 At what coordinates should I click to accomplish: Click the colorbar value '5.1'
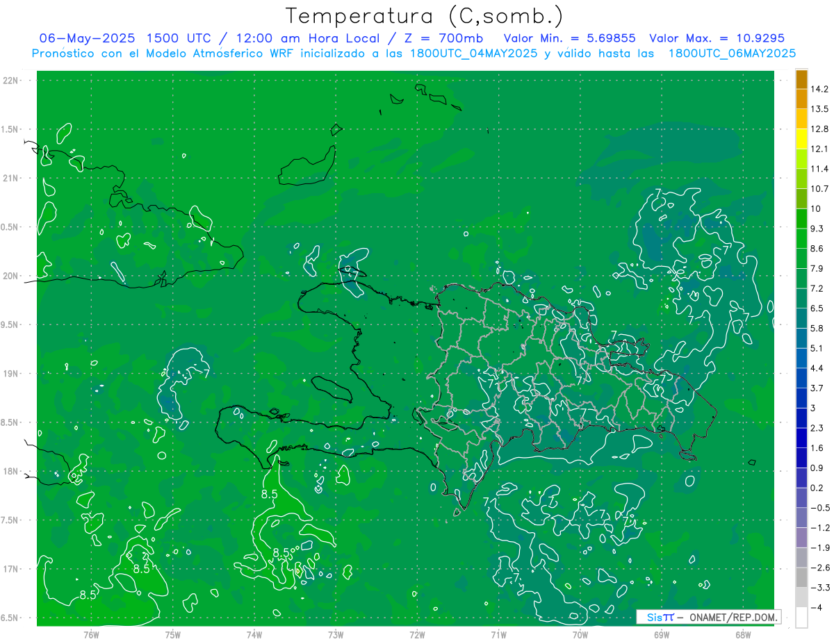(817, 348)
